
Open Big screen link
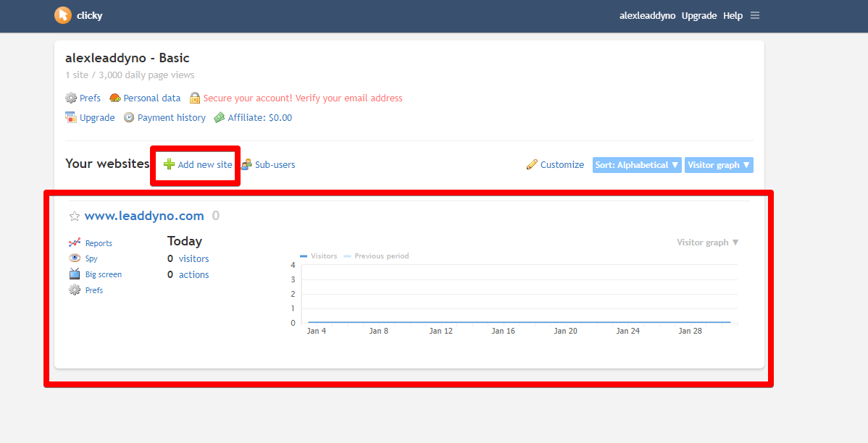pyautogui.click(x=104, y=274)
